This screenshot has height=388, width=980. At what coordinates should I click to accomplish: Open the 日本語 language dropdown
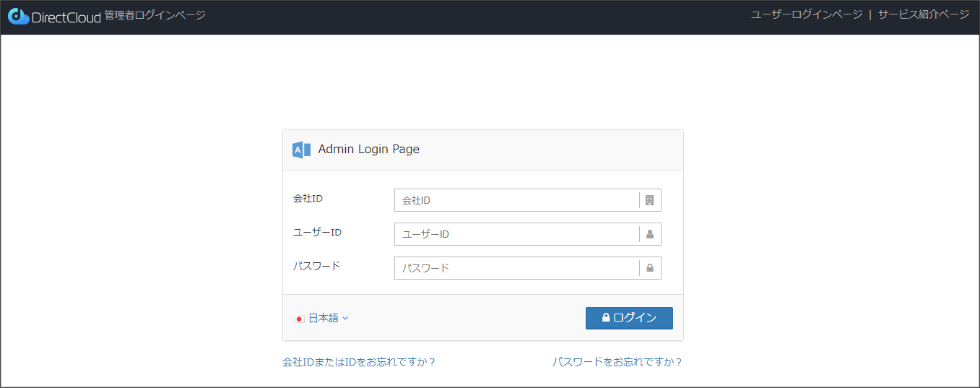323,318
